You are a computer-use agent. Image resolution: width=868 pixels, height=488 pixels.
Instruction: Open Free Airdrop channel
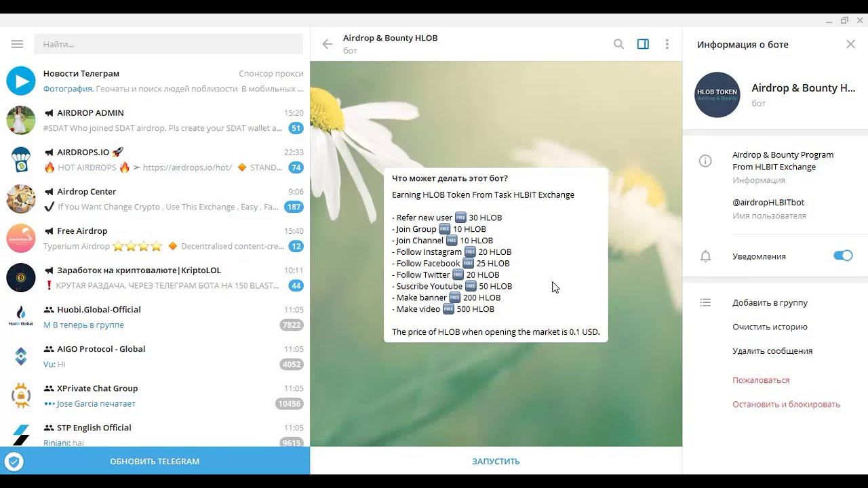pos(155,238)
